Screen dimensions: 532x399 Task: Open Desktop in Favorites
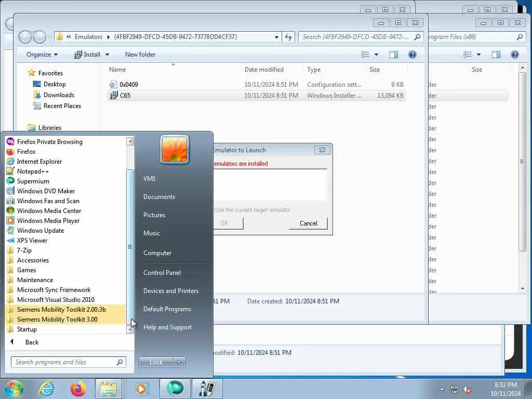[54, 84]
